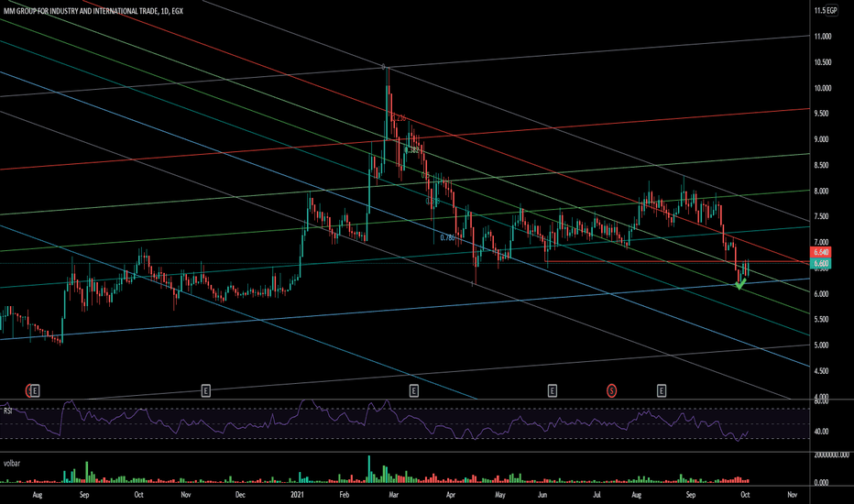Click the 9.500 price axis label
Screen dimensions: 854x504
coord(821,114)
